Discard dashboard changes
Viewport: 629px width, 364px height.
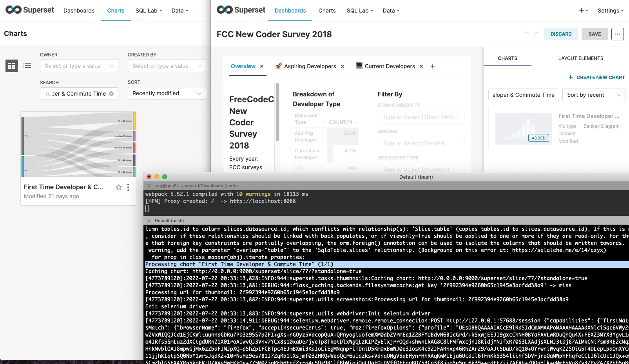pyautogui.click(x=561, y=34)
